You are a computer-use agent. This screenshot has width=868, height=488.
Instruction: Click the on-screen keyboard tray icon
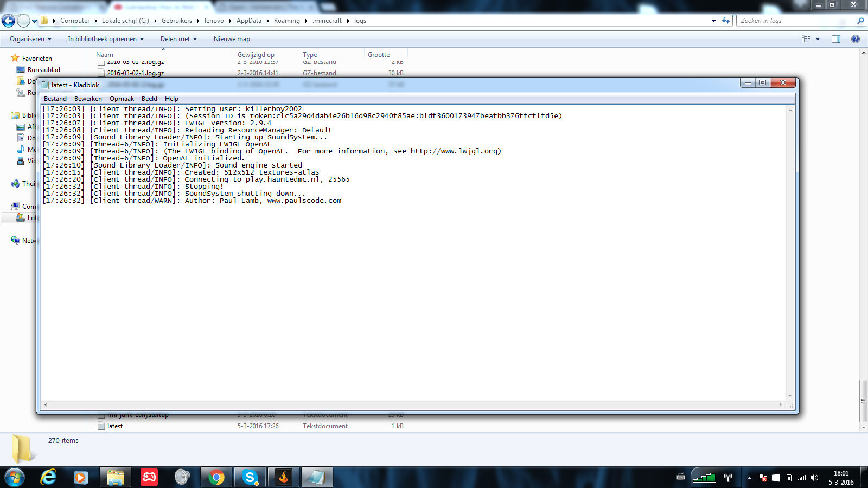point(681,477)
